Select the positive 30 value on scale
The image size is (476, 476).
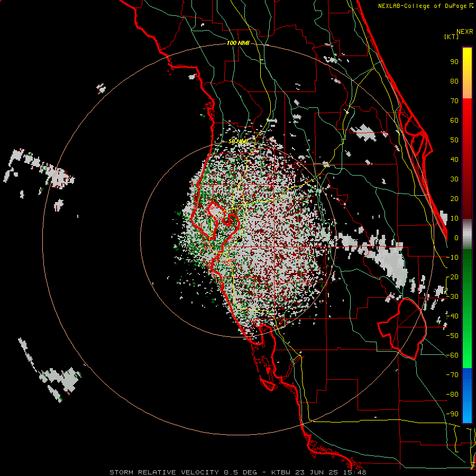click(x=454, y=179)
